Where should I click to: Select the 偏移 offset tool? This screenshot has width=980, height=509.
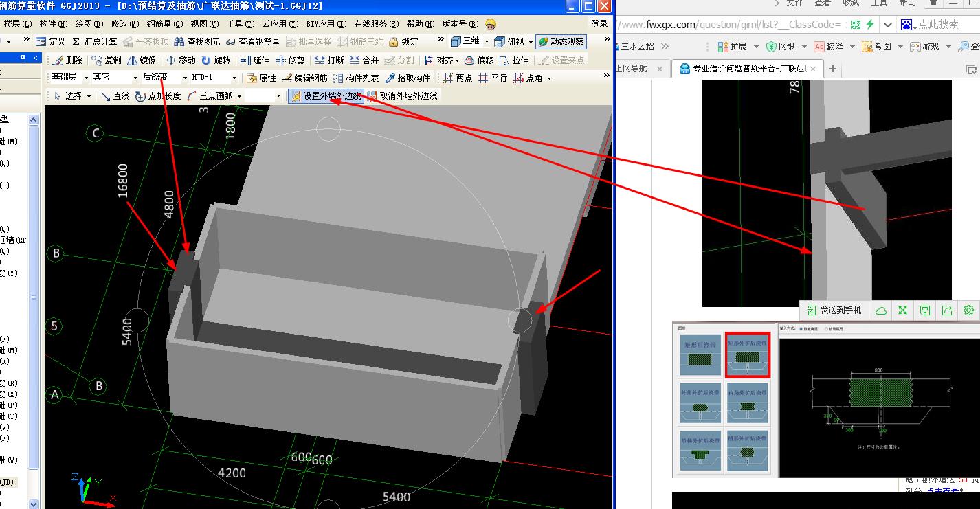(x=479, y=60)
